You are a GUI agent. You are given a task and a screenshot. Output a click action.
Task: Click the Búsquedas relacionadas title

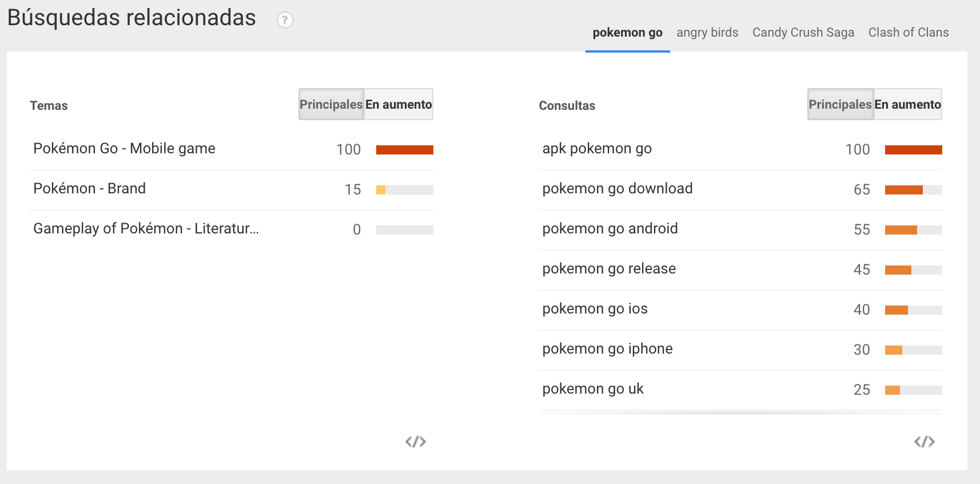(x=132, y=18)
